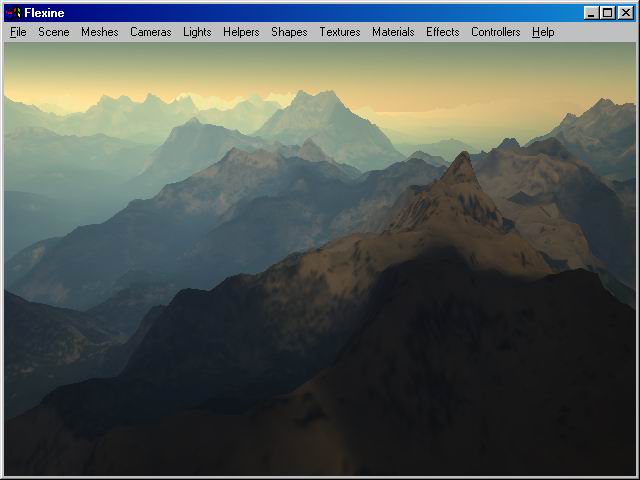The image size is (640, 480).
Task: Open the File menu
Action: [x=18, y=32]
